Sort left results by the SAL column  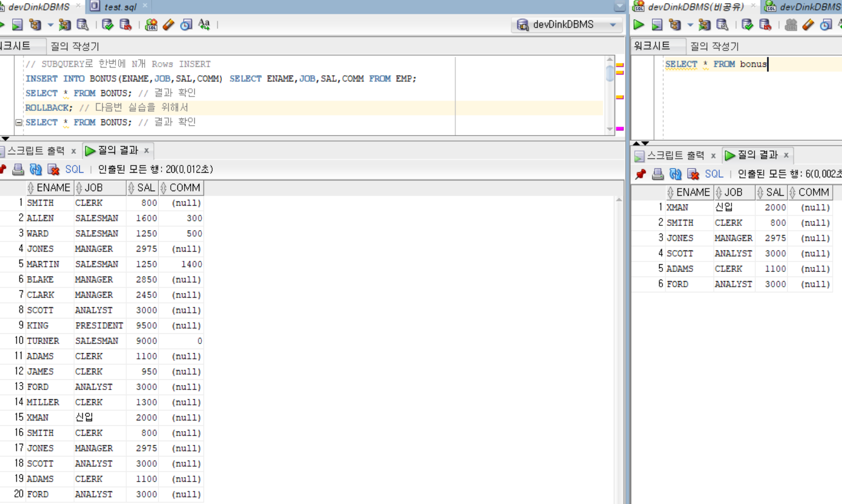point(142,188)
